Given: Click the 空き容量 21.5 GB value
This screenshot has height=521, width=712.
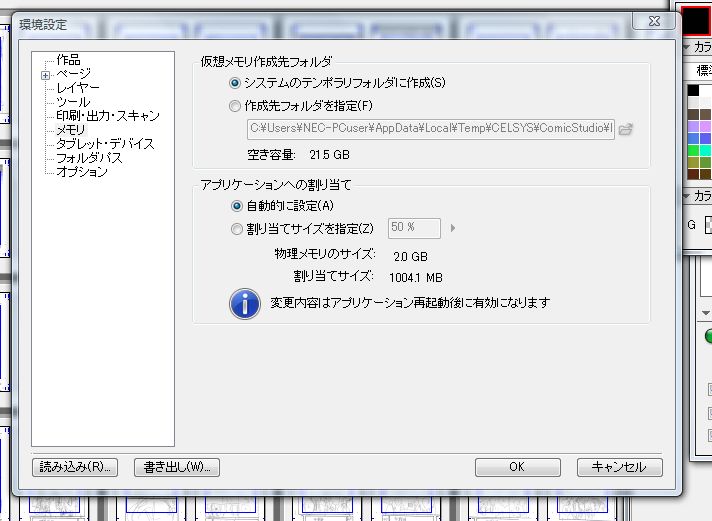Looking at the screenshot, I should point(330,155).
